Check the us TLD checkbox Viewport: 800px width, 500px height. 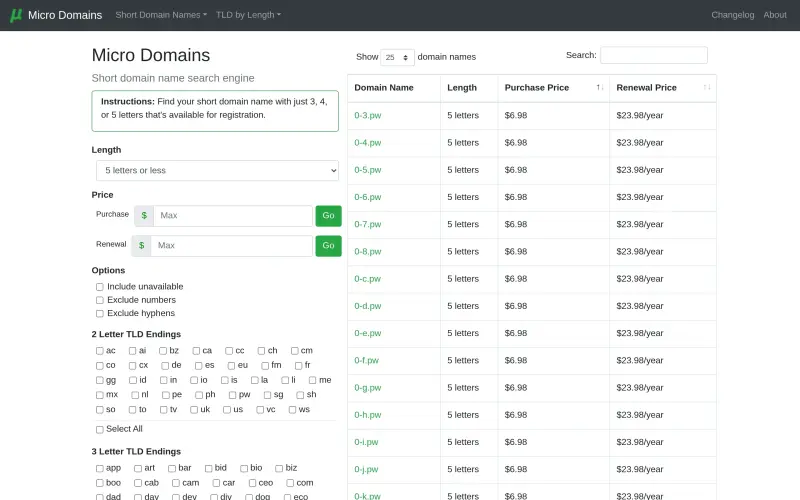[227, 410]
